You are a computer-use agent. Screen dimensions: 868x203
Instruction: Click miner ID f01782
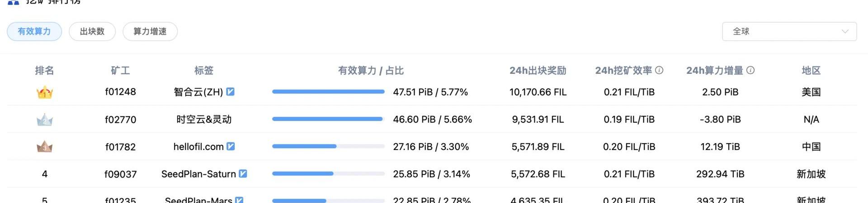click(x=120, y=147)
